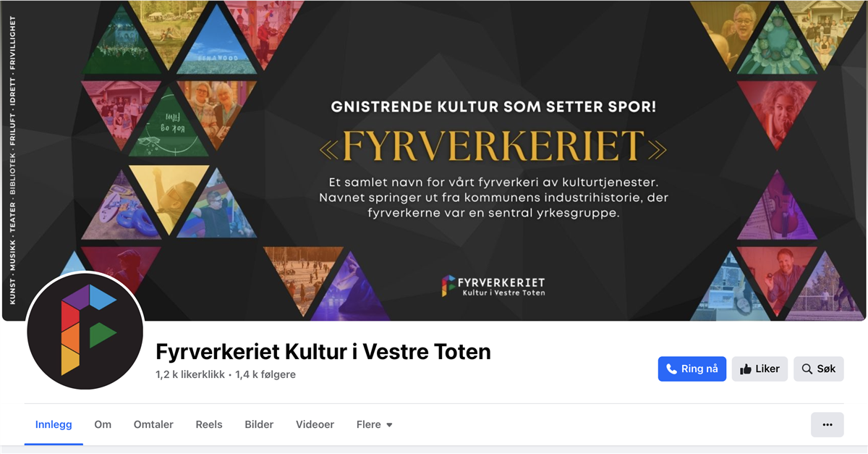Expand the Flere dropdown arrow
This screenshot has height=454, width=868.
pyautogui.click(x=389, y=425)
